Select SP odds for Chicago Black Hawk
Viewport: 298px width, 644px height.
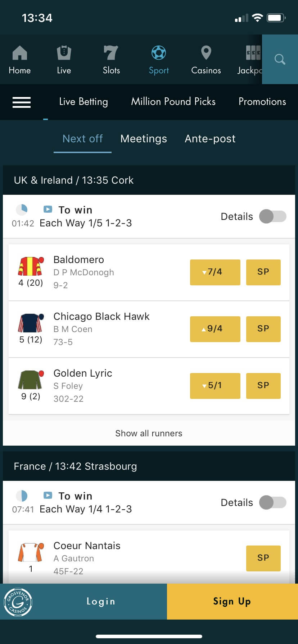tap(263, 329)
